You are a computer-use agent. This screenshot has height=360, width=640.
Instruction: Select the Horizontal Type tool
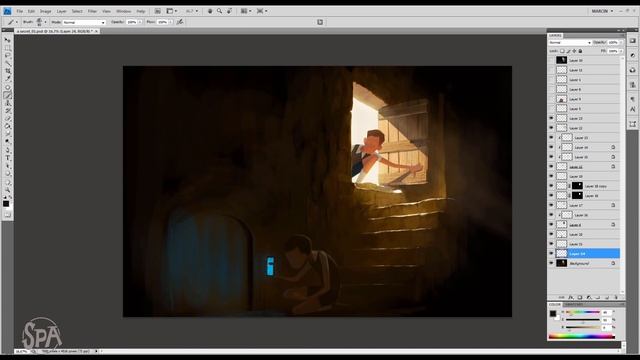(7, 158)
